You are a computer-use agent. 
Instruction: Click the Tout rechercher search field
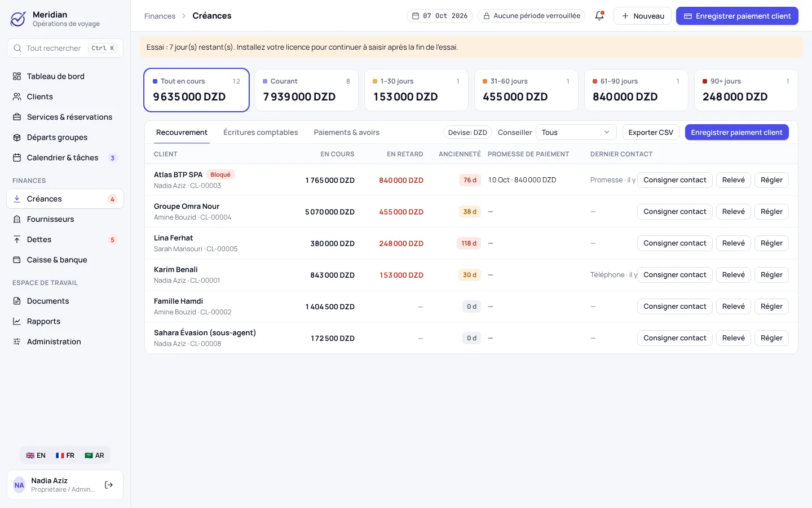click(x=65, y=48)
